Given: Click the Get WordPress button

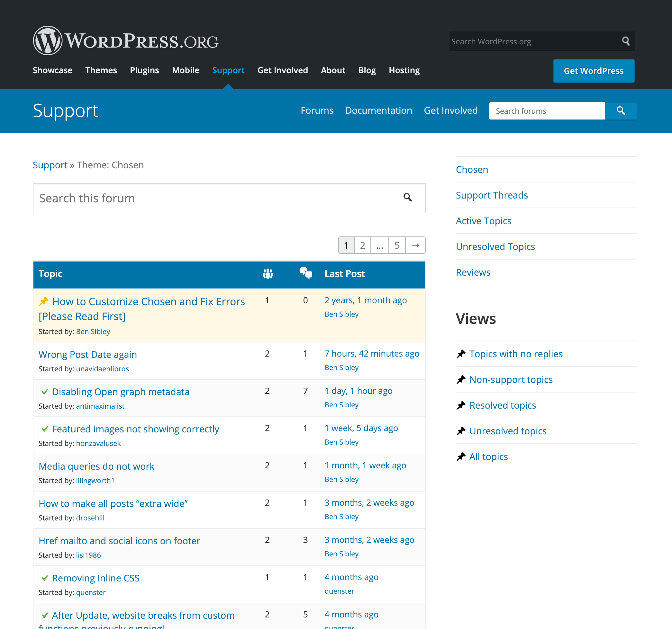Looking at the screenshot, I should click(x=593, y=70).
